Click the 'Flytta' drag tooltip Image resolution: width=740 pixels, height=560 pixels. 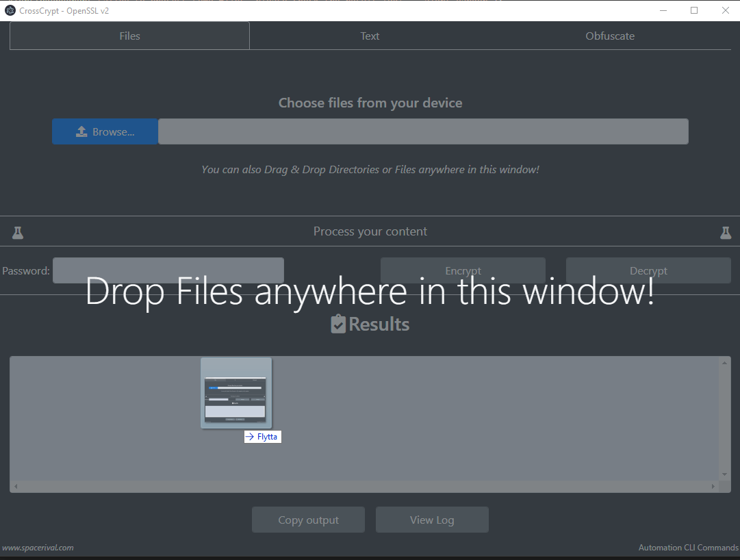(262, 437)
